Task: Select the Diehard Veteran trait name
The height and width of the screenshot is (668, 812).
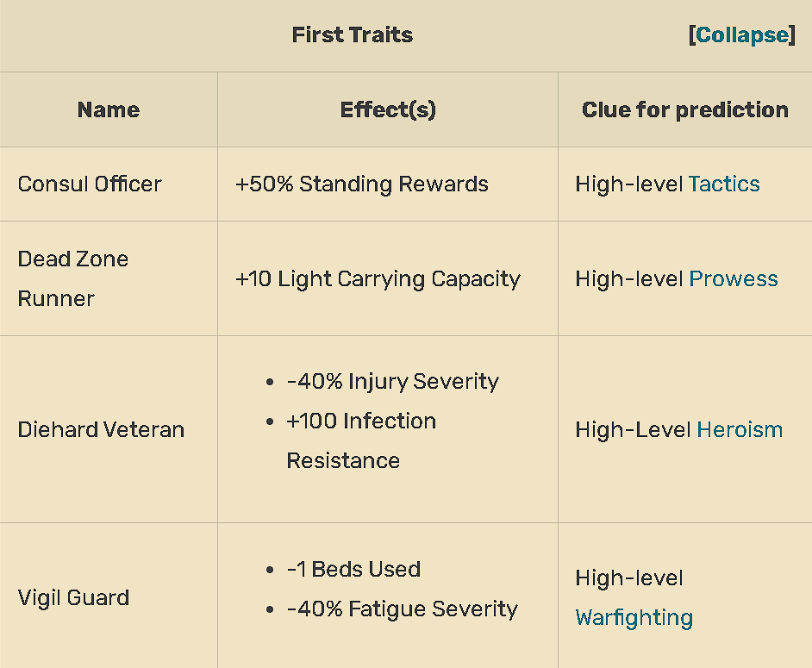Action: (101, 429)
